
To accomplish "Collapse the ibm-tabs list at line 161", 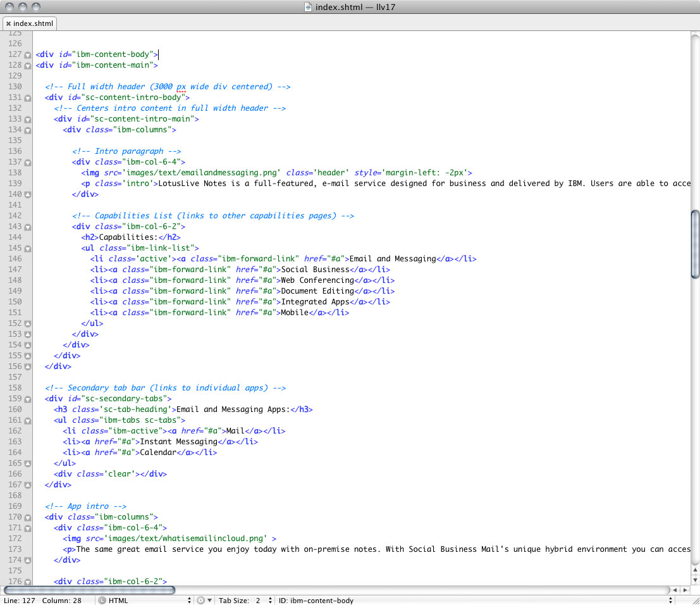I will click(28, 421).
